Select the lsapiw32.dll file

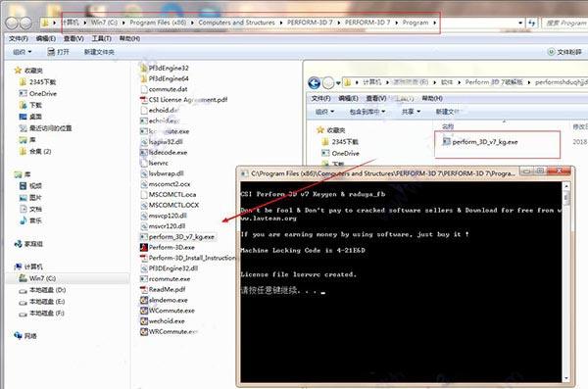162,142
